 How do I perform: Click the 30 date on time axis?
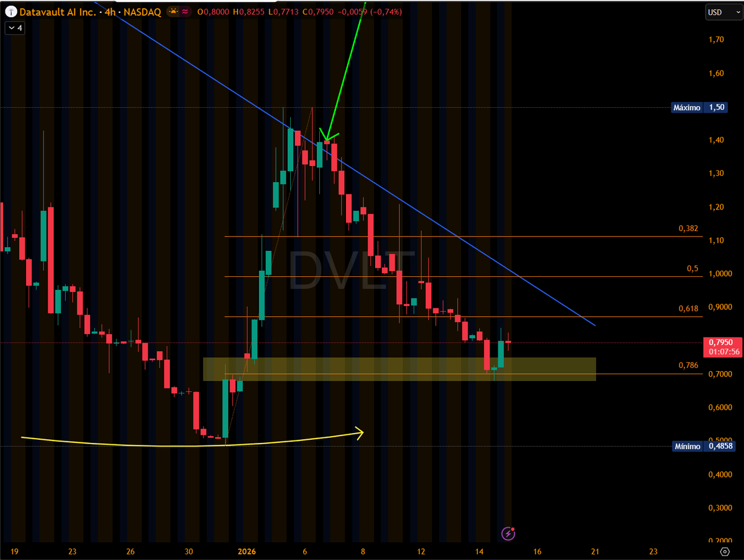[x=189, y=551]
